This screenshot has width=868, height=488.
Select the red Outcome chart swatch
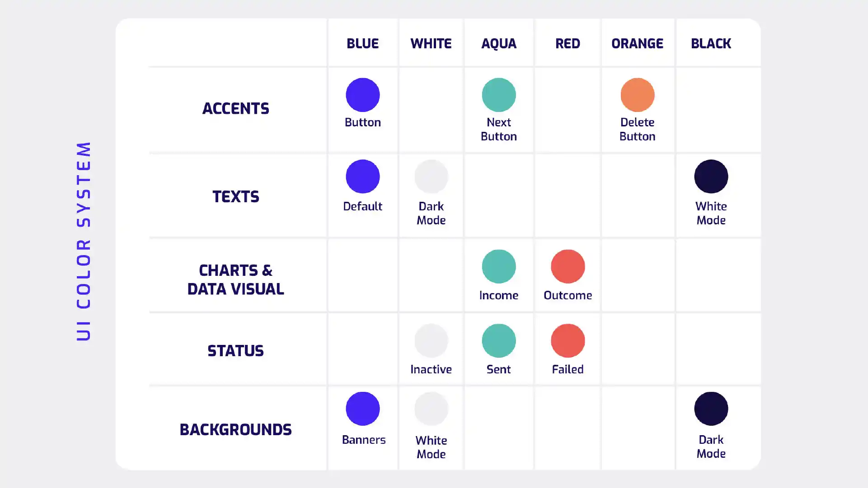[568, 266]
